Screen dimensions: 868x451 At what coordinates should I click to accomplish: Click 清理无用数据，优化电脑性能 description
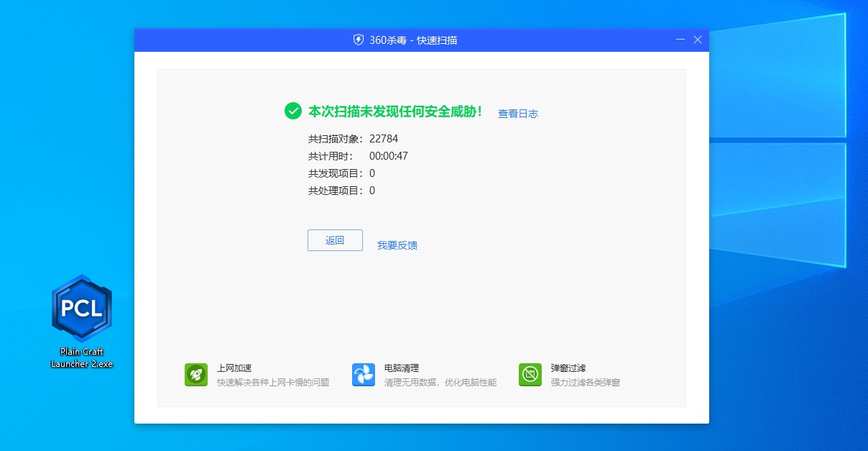pyautogui.click(x=440, y=383)
